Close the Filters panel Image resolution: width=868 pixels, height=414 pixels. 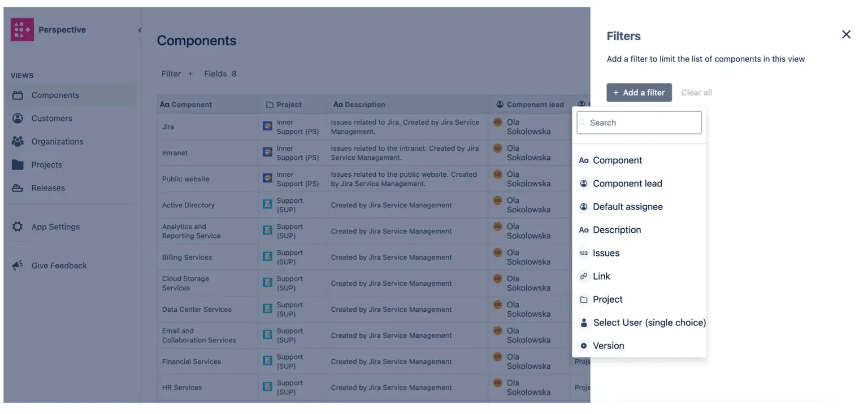[846, 34]
